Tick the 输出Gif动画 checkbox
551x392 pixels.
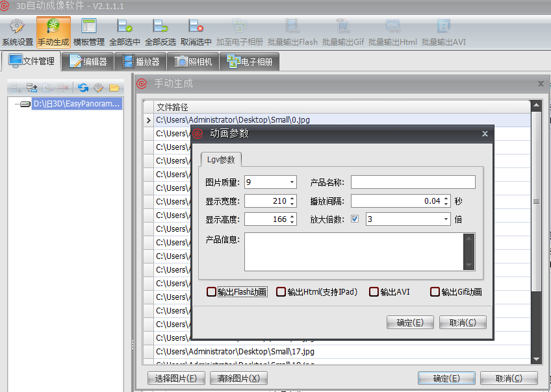pyautogui.click(x=435, y=292)
